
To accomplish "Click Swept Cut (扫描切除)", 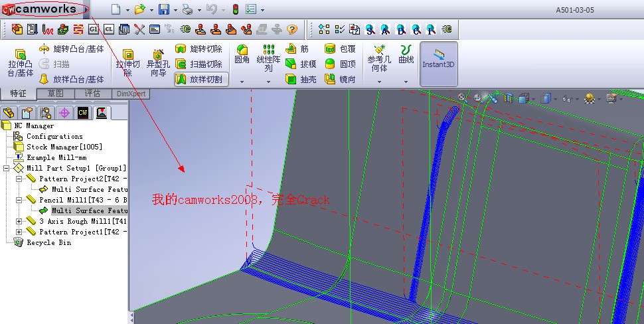I will [x=199, y=64].
